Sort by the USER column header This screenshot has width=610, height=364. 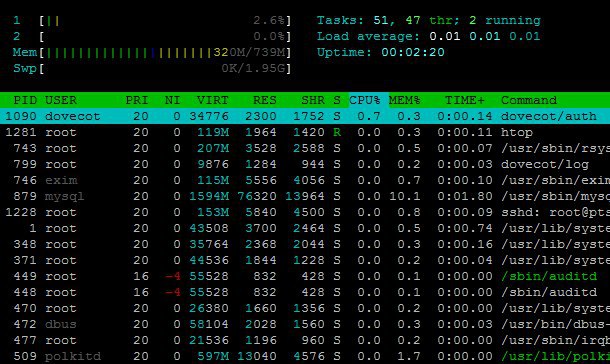click(x=61, y=100)
